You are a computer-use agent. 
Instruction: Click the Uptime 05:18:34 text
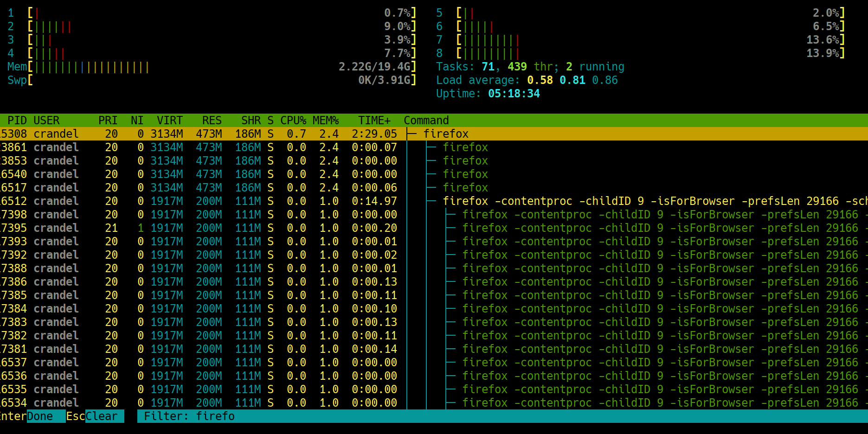click(488, 94)
